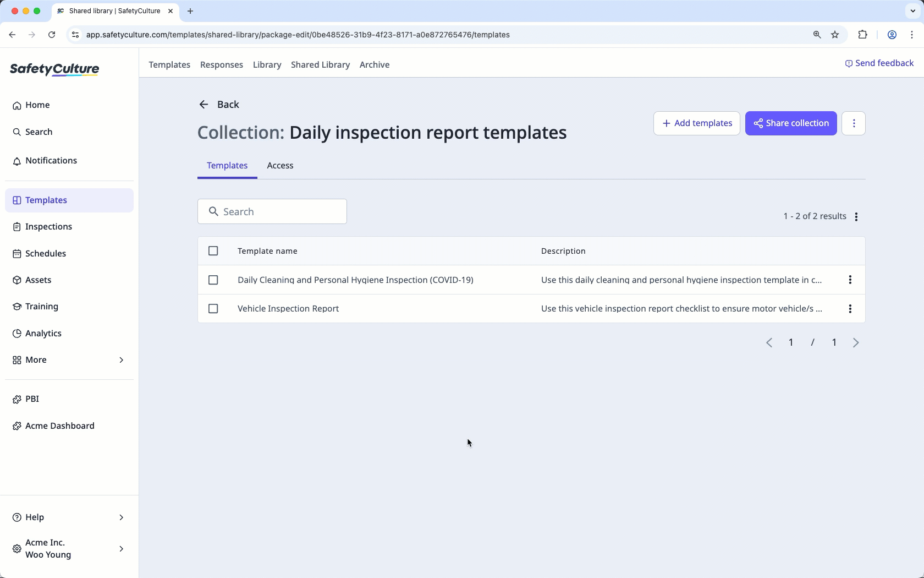
Task: Click Back link above collection title
Action: point(219,105)
